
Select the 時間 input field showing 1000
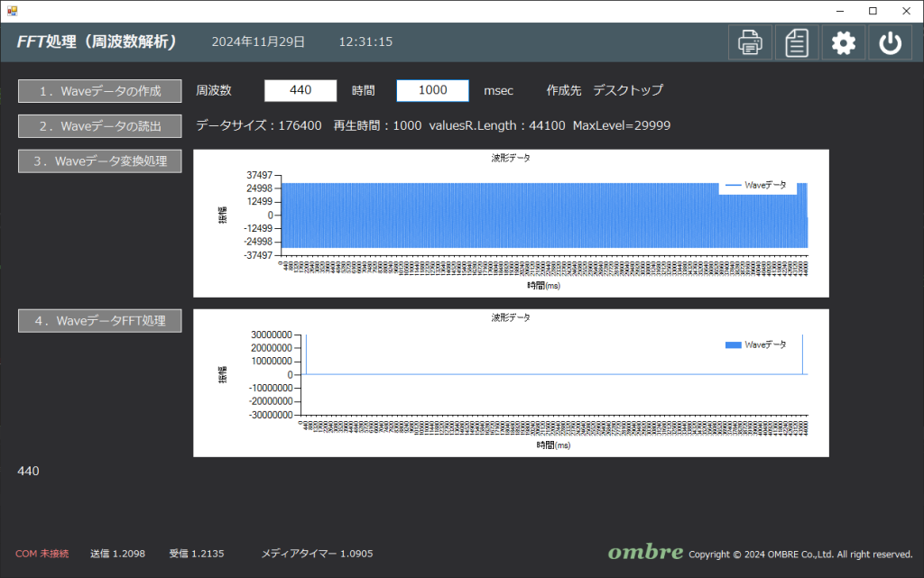[432, 90]
